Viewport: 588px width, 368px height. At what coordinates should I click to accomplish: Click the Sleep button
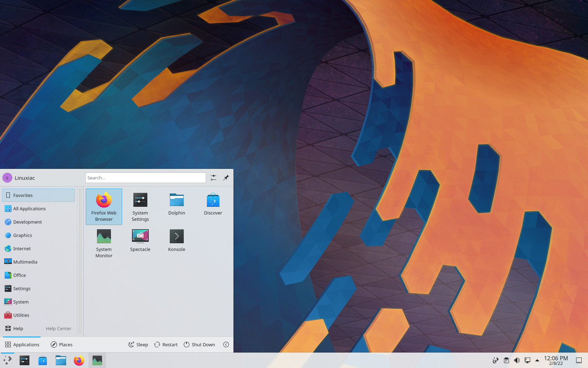pos(138,345)
